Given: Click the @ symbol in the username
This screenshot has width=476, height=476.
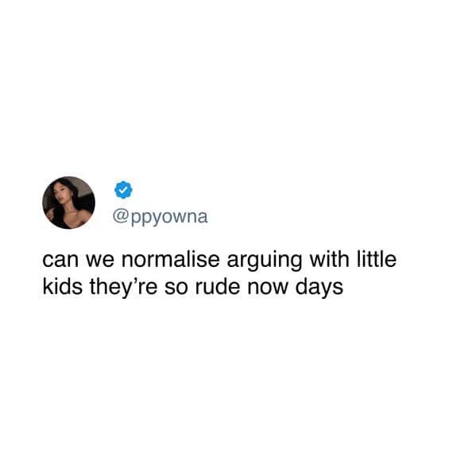Looking at the screenshot, I should click(121, 216).
